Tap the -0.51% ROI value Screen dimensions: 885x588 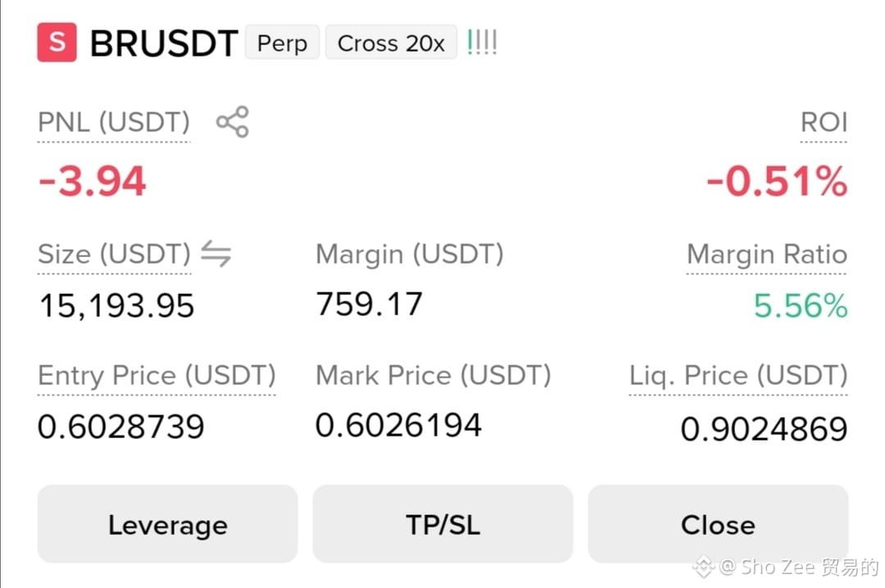(777, 181)
